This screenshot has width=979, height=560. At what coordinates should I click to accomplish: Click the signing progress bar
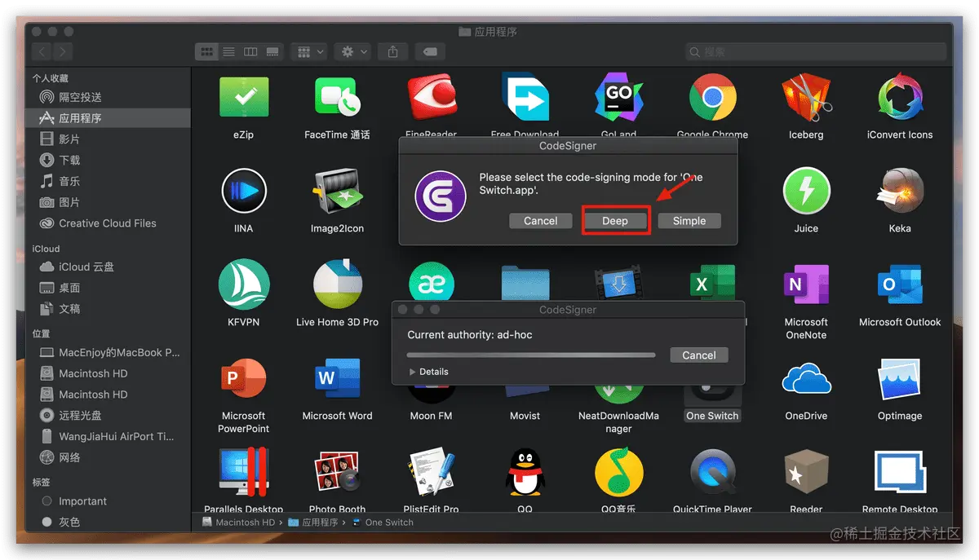tap(530, 355)
